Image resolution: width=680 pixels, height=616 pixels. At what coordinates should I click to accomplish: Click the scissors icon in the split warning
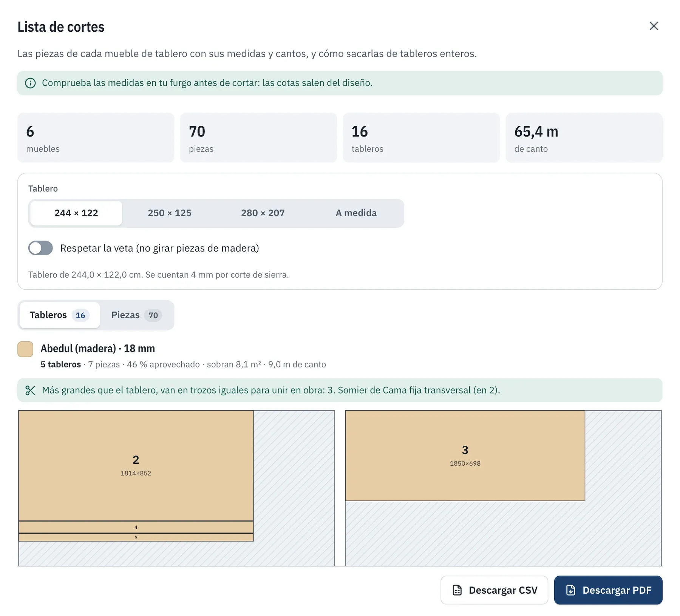30,390
